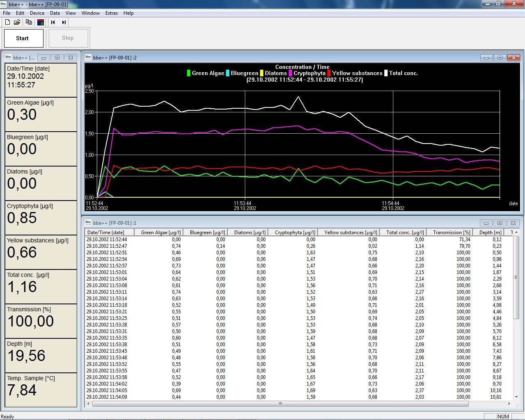The image size is (525, 420).
Task: Open the Window menu
Action: [90, 13]
